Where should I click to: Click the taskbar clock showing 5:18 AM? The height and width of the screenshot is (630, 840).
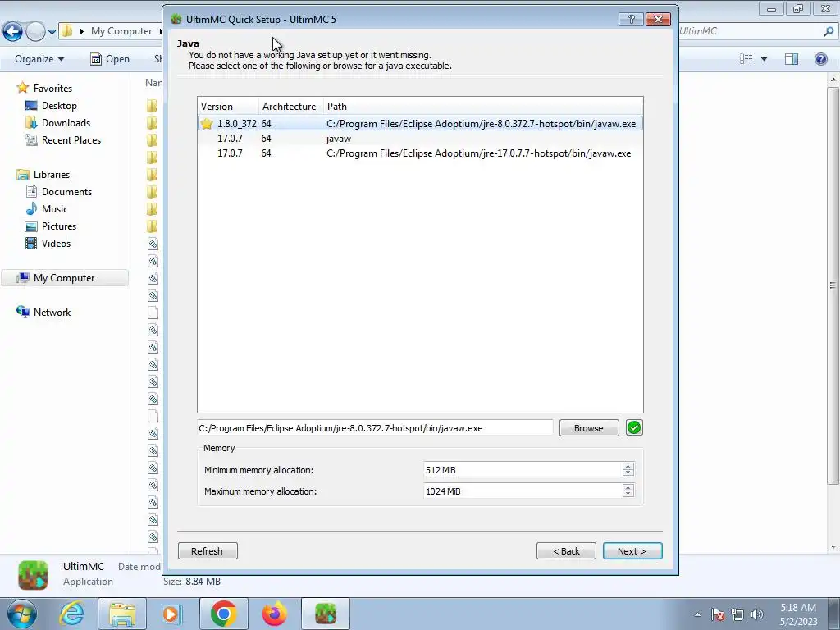coord(798,614)
